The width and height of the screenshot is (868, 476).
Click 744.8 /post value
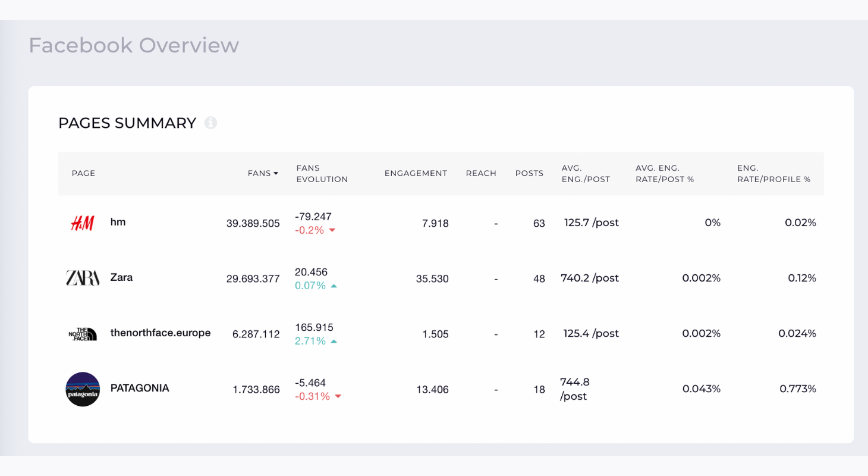pos(575,389)
